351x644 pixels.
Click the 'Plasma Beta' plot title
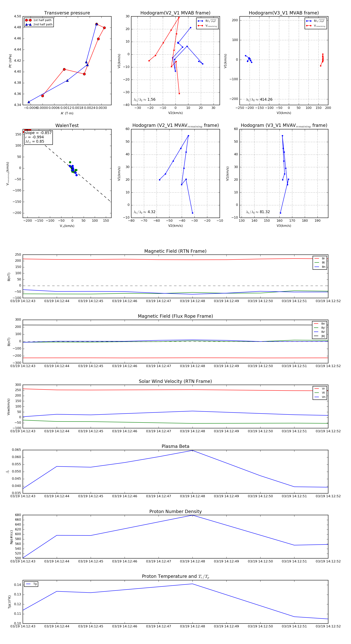click(x=175, y=447)
